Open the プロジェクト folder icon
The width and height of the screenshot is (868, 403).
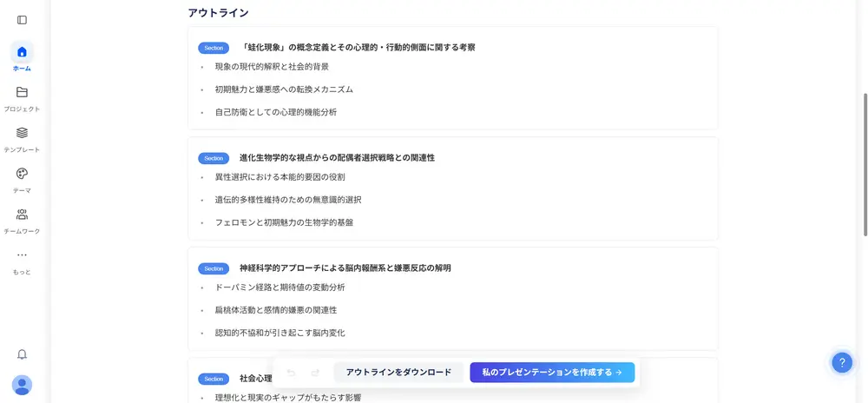(23, 92)
